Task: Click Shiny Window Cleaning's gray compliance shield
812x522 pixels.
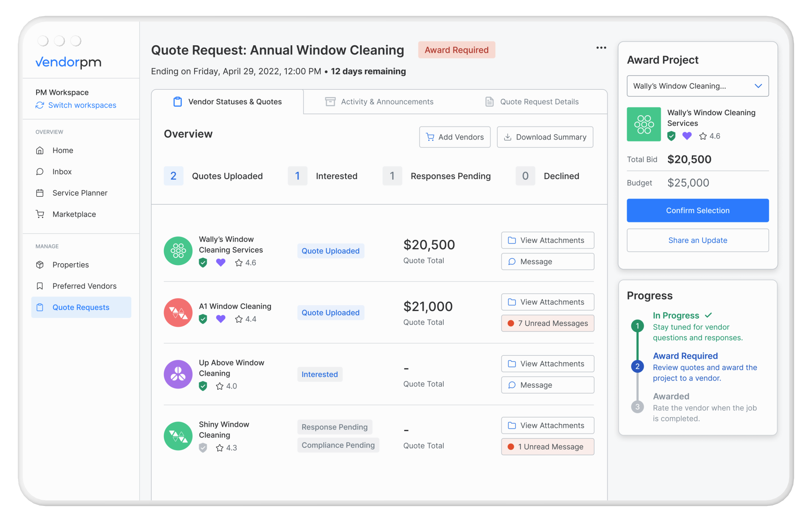Action: (x=203, y=448)
